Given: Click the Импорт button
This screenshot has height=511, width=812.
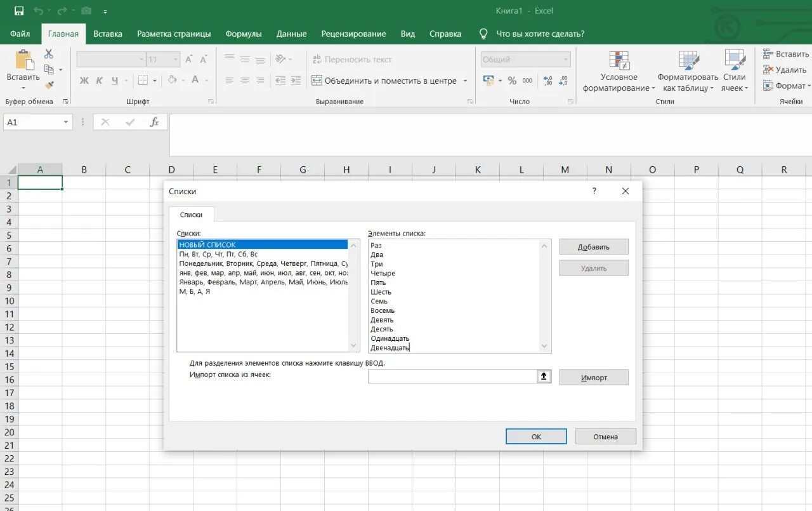Looking at the screenshot, I should pyautogui.click(x=594, y=378).
